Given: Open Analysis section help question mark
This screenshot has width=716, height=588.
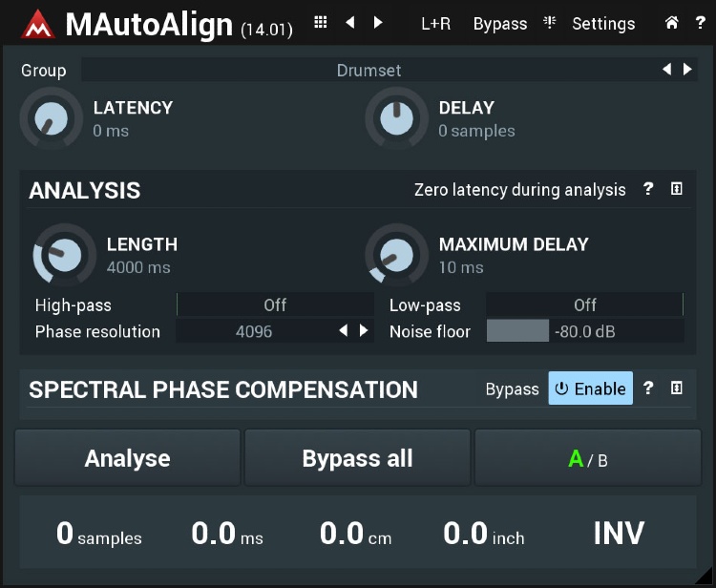Looking at the screenshot, I should [648, 189].
